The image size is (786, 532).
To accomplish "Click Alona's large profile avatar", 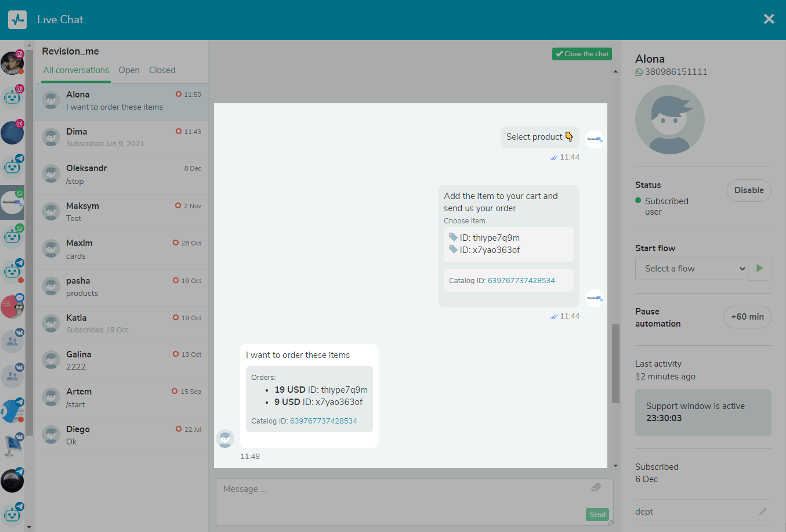I will pyautogui.click(x=670, y=120).
